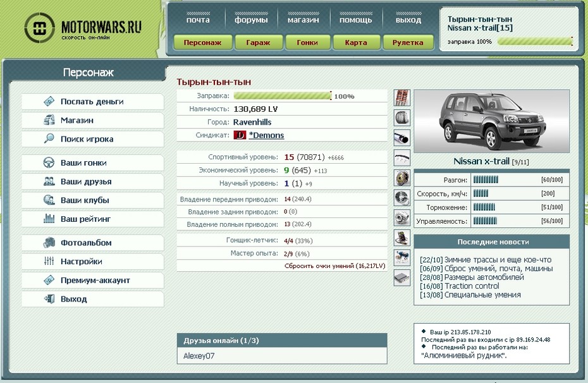Click the red Demons syndicate emblem
This screenshot has width=588, height=383.
tap(240, 135)
